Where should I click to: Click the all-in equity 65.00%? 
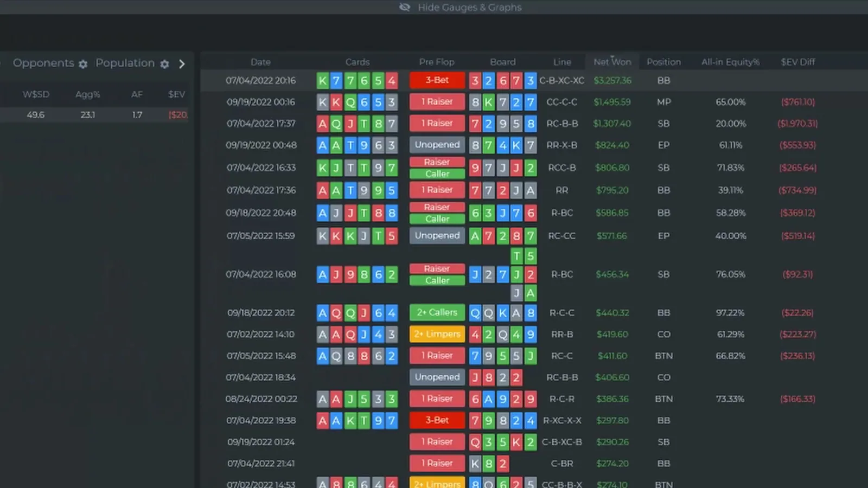point(731,102)
